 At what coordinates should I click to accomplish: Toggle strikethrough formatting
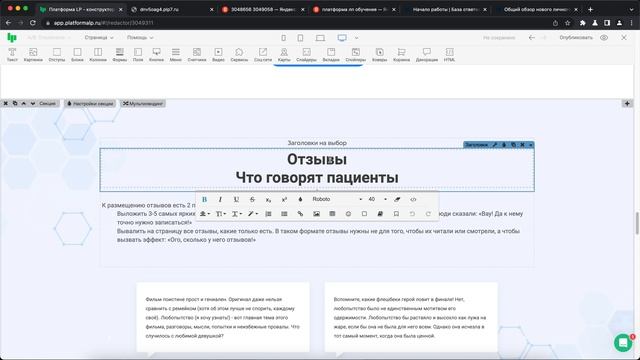252,199
